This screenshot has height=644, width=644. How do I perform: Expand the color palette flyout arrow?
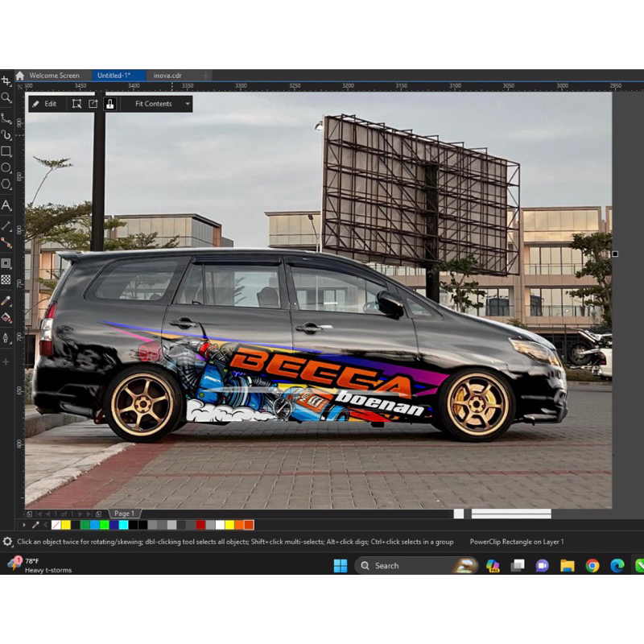pos(24,525)
